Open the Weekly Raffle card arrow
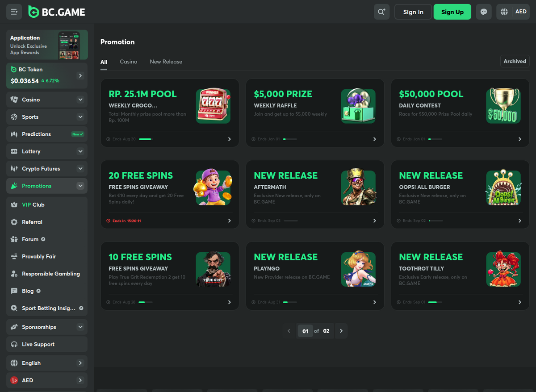Viewport: 536px width, 392px height. tap(375, 139)
